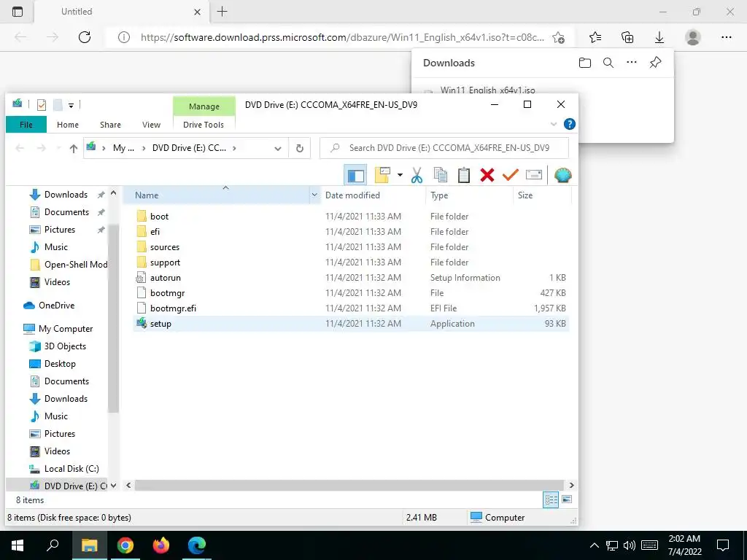Image resolution: width=747 pixels, height=560 pixels.
Task: Open the Drive Tools tab
Action: [204, 124]
